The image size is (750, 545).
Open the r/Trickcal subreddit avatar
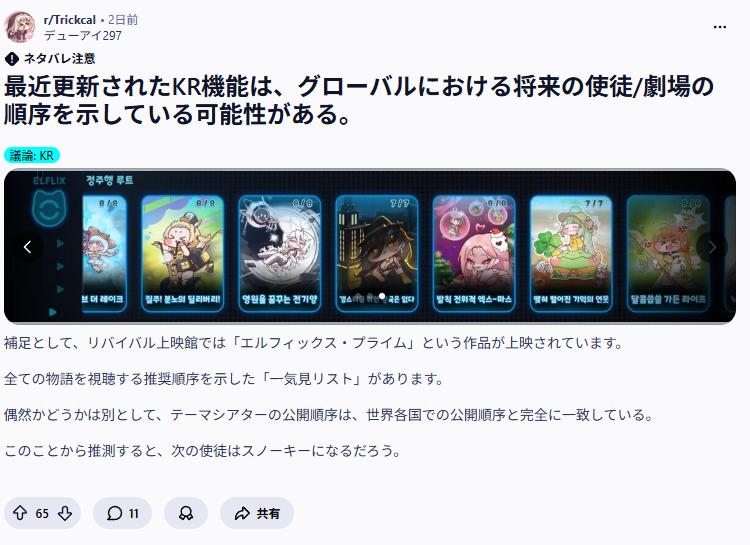coord(20,27)
